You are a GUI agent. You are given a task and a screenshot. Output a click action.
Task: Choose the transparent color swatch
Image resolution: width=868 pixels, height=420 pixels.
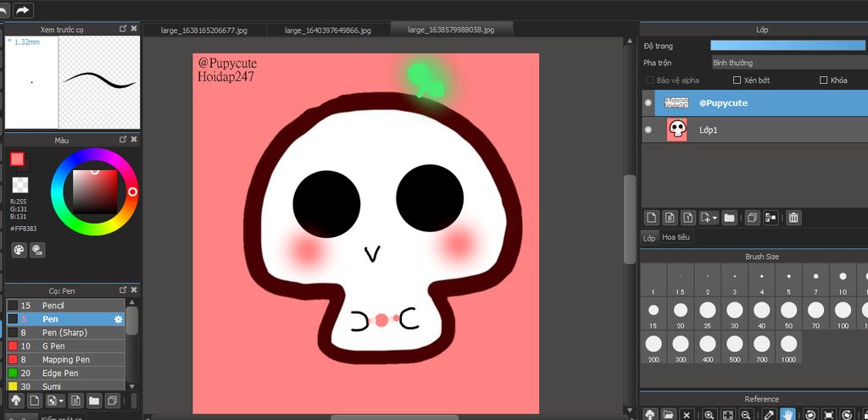pos(20,185)
